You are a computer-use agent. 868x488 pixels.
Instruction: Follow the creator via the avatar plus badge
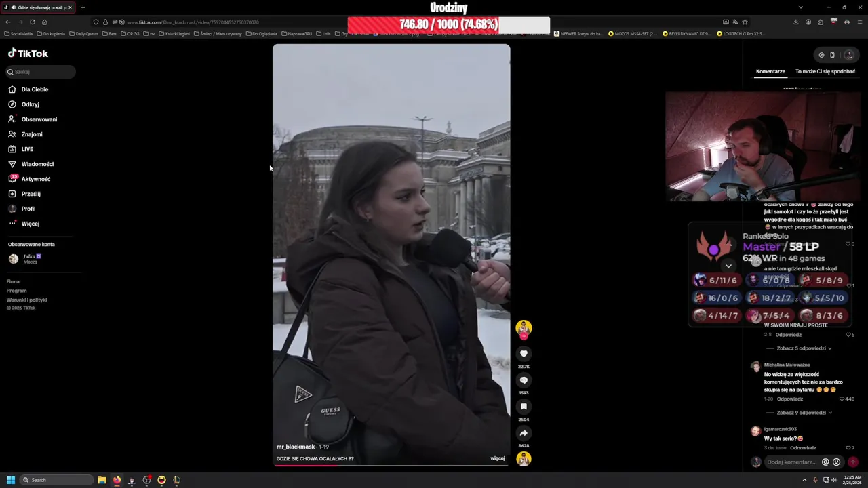(524, 336)
